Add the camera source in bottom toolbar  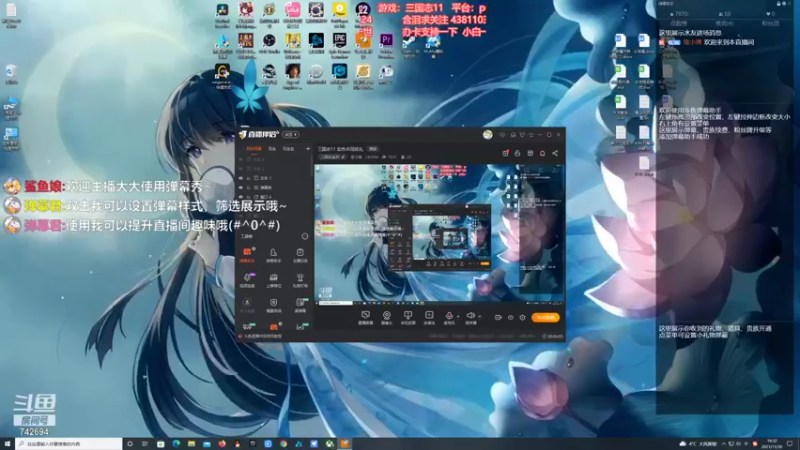[387, 316]
